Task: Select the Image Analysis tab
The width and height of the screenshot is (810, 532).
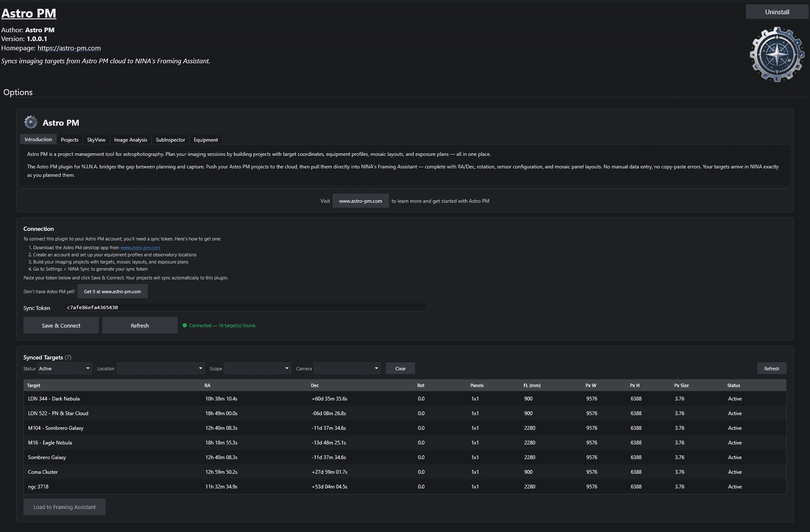Action: tap(130, 140)
